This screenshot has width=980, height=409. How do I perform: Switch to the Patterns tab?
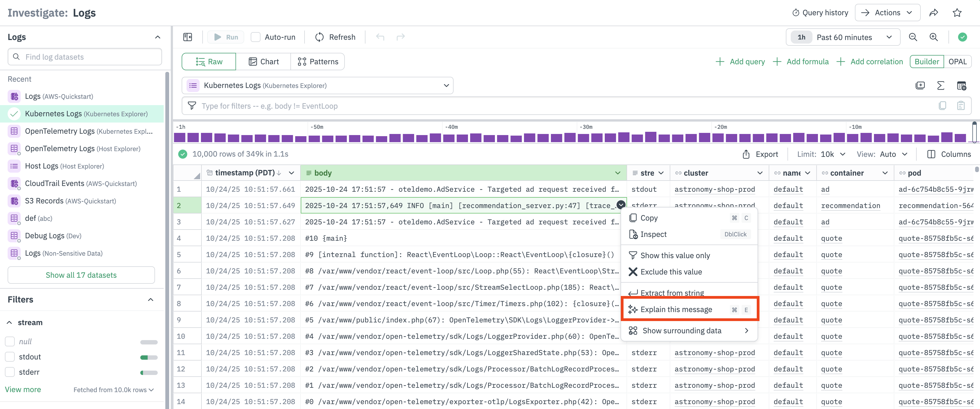318,62
